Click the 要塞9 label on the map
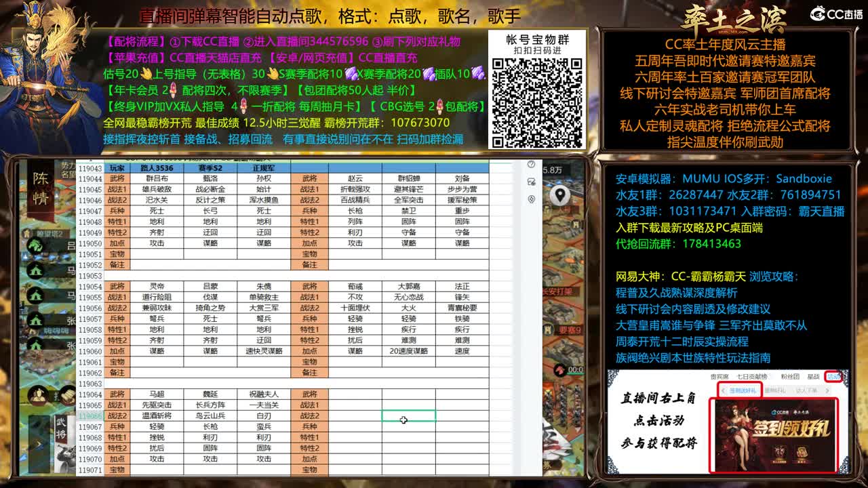This screenshot has height=488, width=868. coord(570,330)
